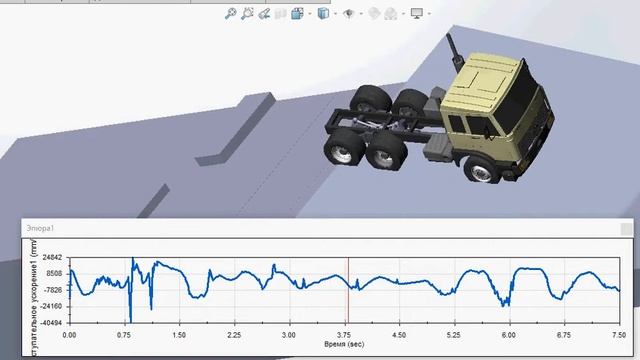Click the 0.75 time axis value

(124, 335)
